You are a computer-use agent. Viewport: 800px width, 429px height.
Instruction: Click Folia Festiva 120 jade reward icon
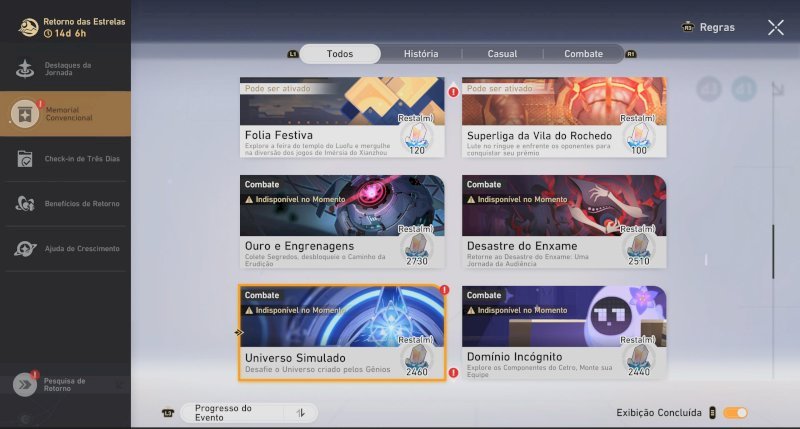pos(417,138)
